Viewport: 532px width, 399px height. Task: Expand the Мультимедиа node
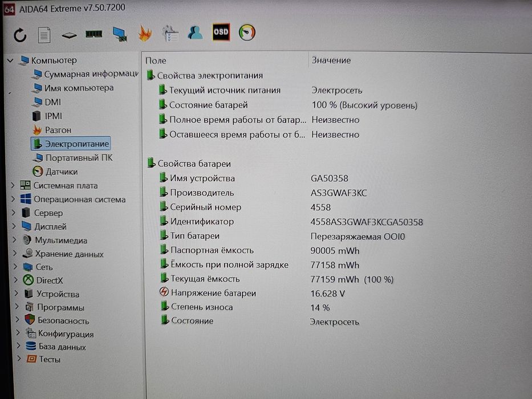[x=15, y=239]
